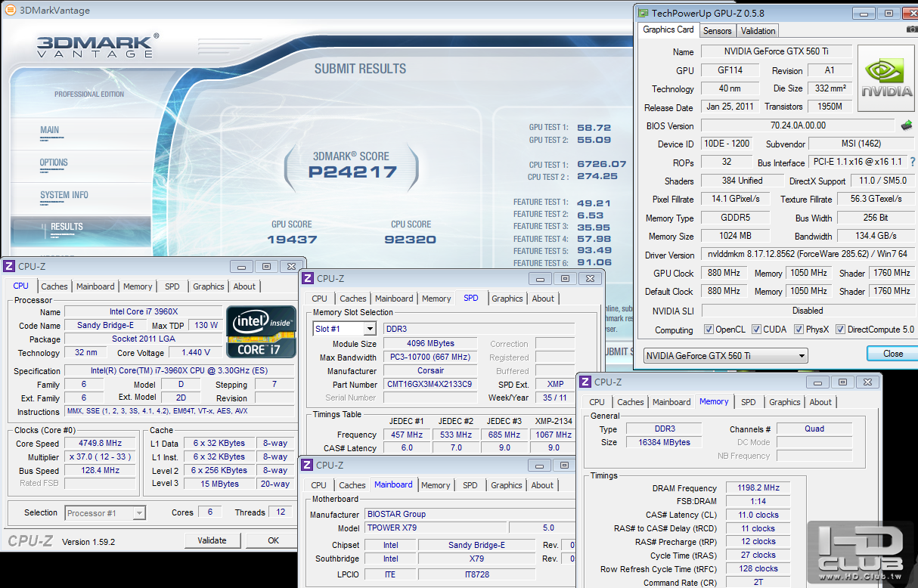Screen dimensions: 918x588
Task: Click the Command Rate 2T value
Action: [x=758, y=583]
